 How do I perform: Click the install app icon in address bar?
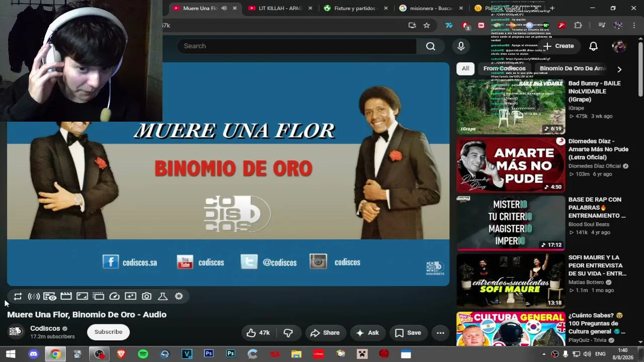pos(412,25)
